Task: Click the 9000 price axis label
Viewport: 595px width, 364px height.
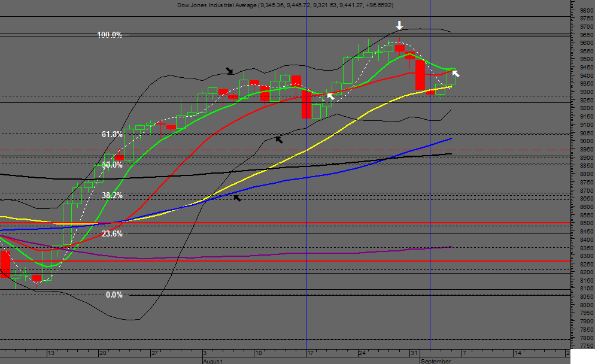Action: pyautogui.click(x=587, y=141)
